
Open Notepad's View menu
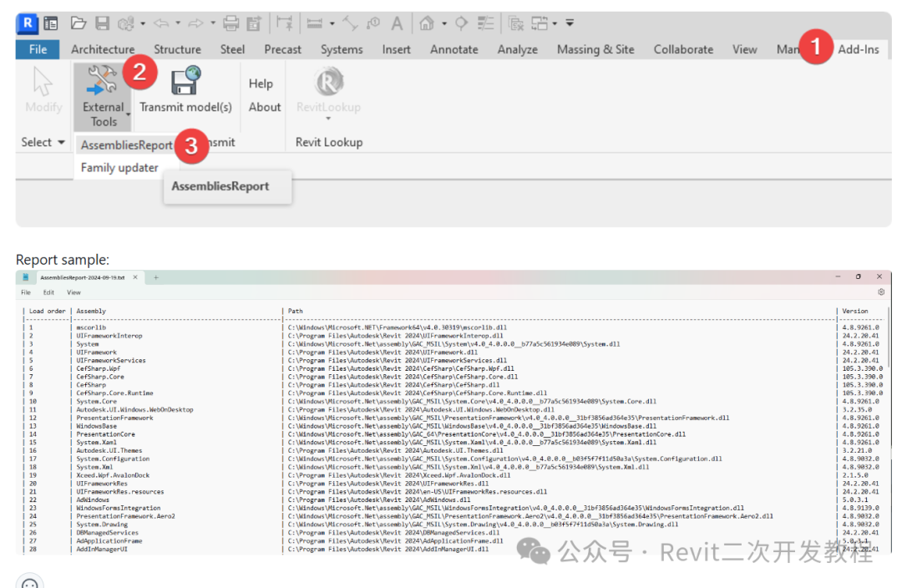73,292
